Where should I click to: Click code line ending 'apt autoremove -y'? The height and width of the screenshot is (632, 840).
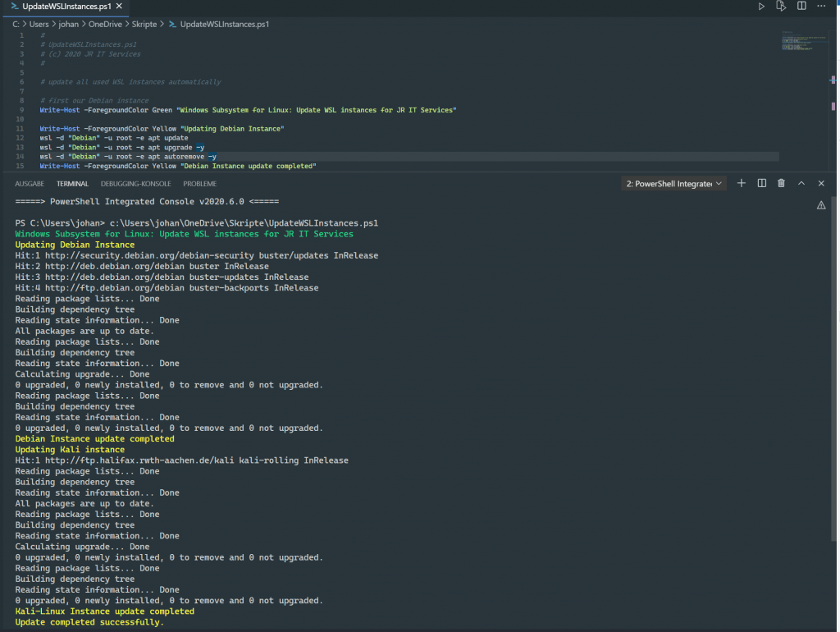click(x=128, y=157)
